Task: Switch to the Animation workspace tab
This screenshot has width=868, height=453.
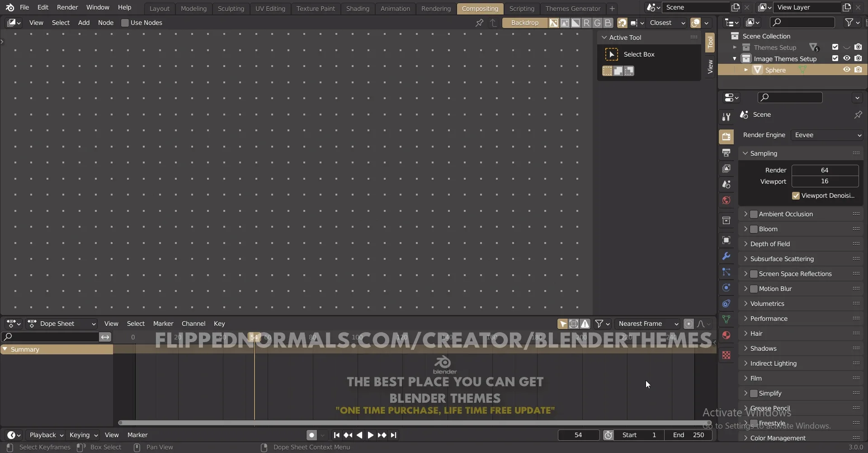Action: (x=395, y=9)
